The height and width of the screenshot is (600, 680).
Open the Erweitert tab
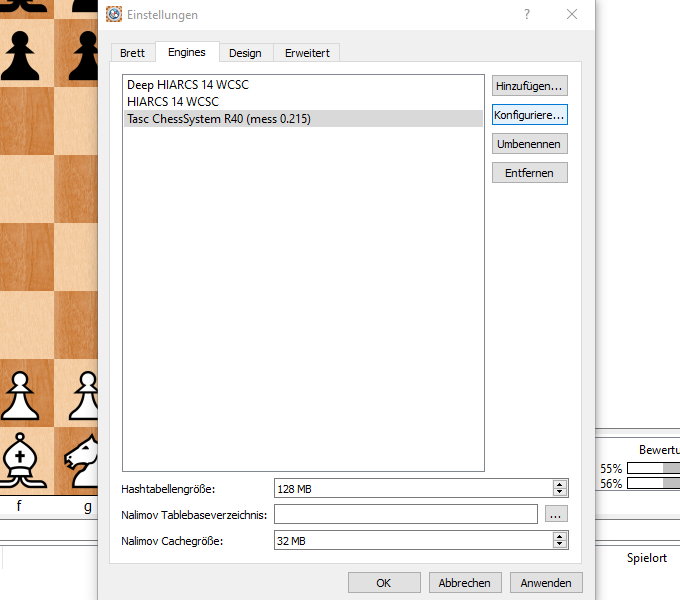(x=307, y=53)
